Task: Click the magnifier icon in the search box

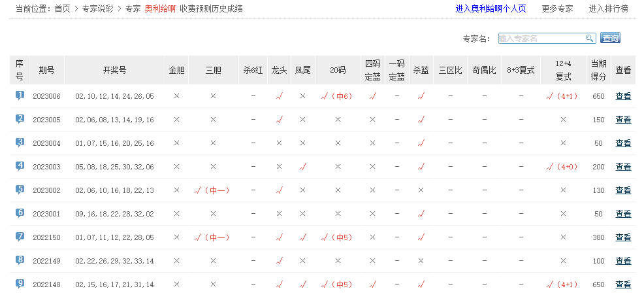Action: 589,39
